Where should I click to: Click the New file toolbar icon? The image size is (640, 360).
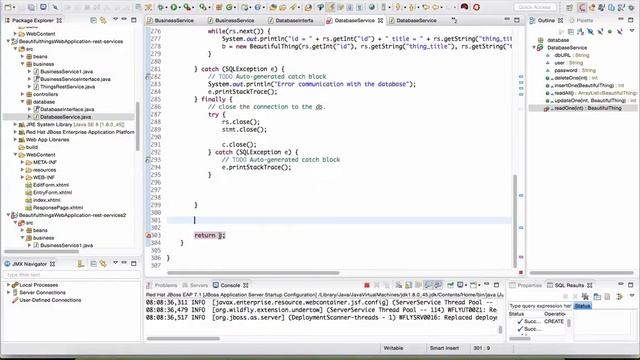(x=8, y=7)
